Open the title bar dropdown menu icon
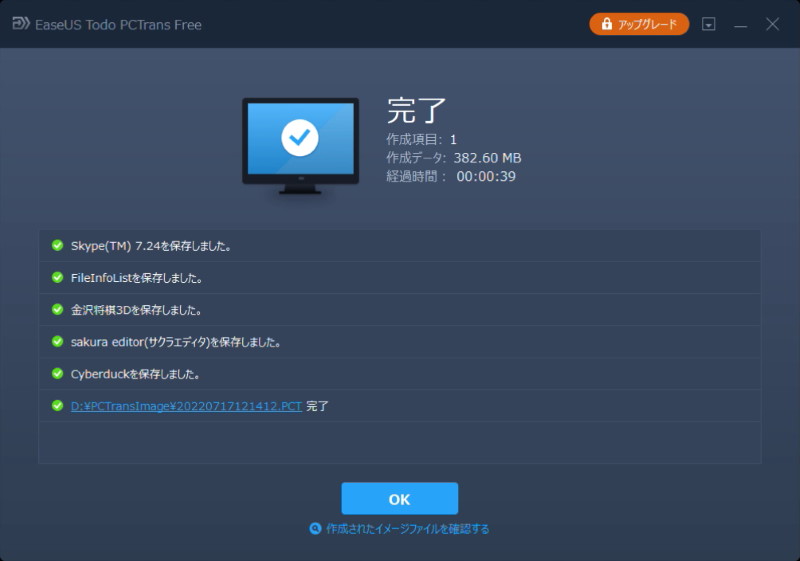Image resolution: width=800 pixels, height=561 pixels. (708, 24)
